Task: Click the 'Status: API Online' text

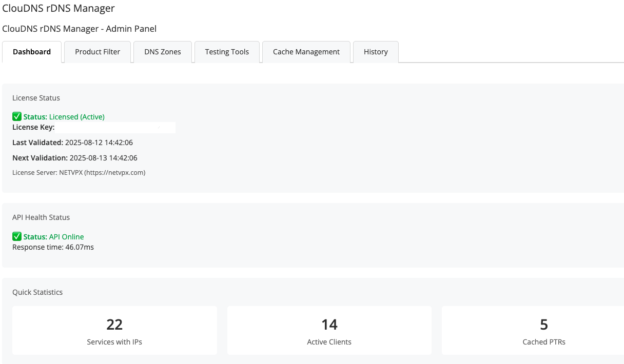Action: click(53, 237)
